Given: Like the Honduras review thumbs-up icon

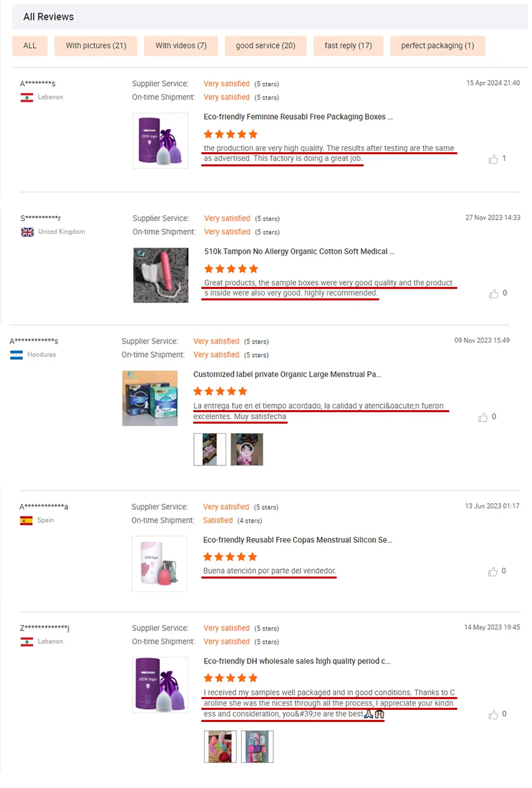Looking at the screenshot, I should pos(483,417).
